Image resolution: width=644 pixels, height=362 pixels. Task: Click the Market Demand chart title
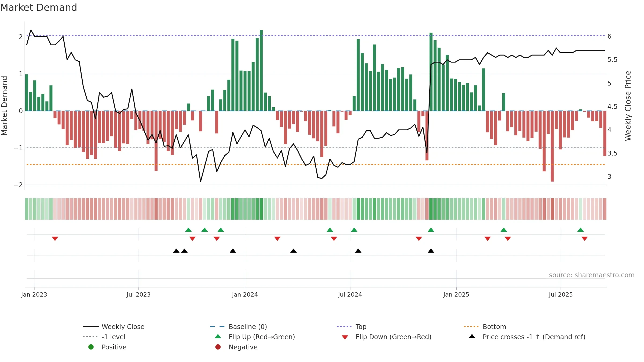[39, 8]
